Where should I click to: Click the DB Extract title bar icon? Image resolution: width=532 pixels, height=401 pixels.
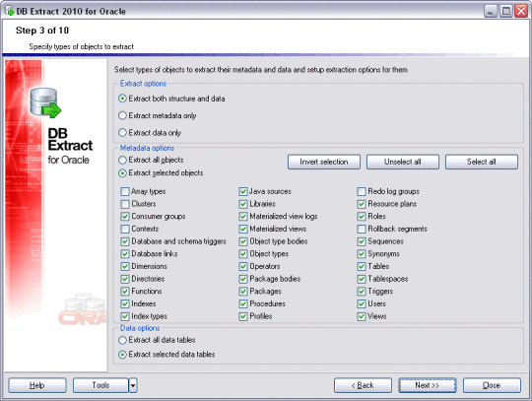click(10, 11)
